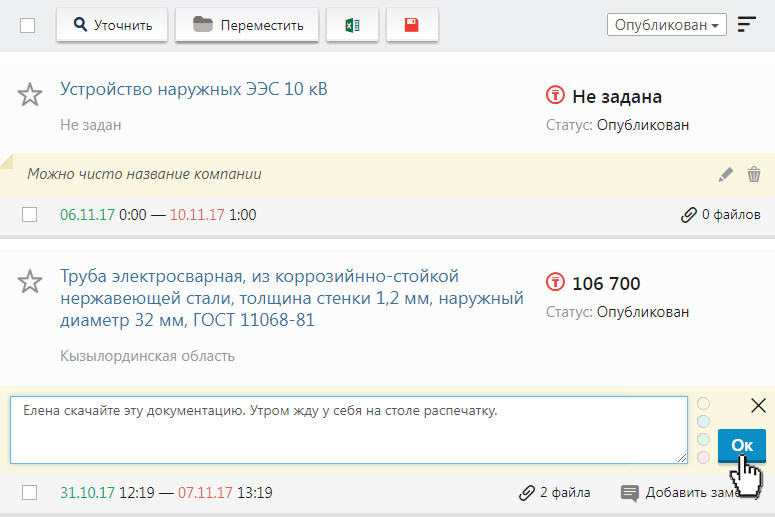Click tenge icon next to Не задана
This screenshot has height=517, width=775.
coord(555,94)
